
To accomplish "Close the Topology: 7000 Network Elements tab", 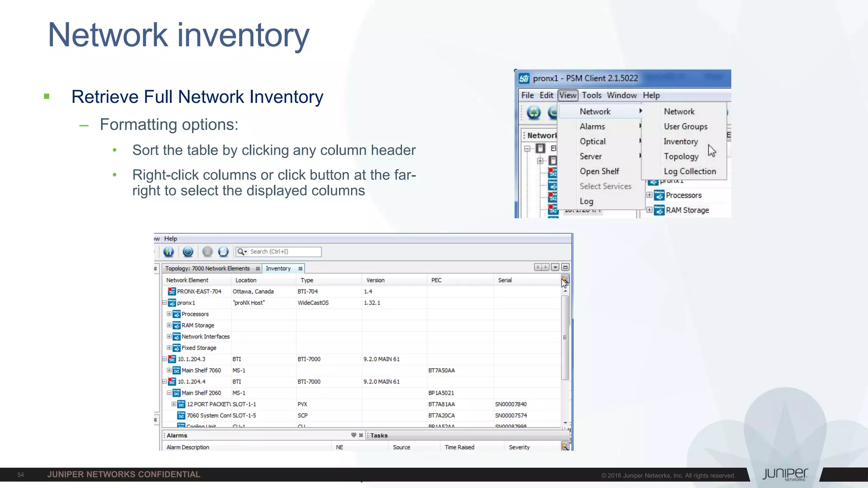I will pos(258,269).
